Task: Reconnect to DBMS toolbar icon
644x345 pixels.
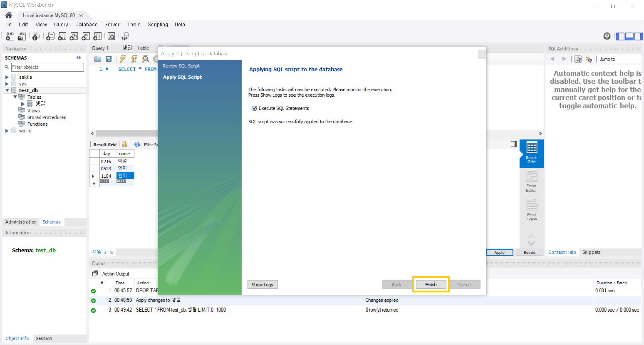Action: pos(125,36)
